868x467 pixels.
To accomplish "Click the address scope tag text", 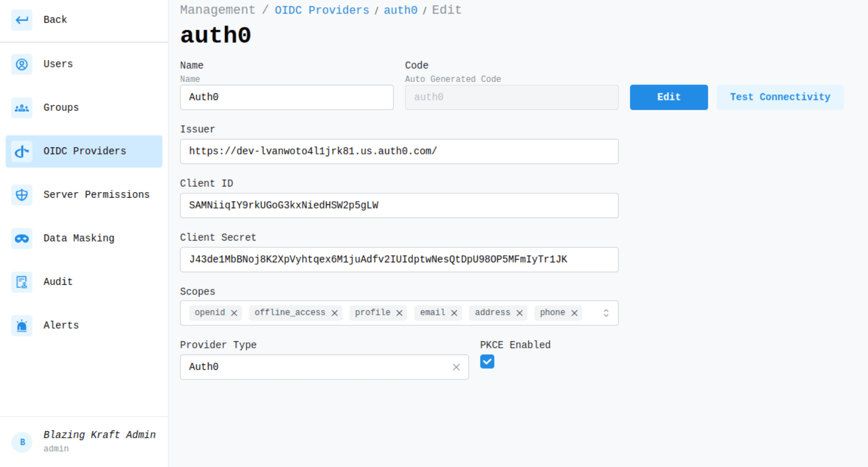I will click(x=492, y=312).
